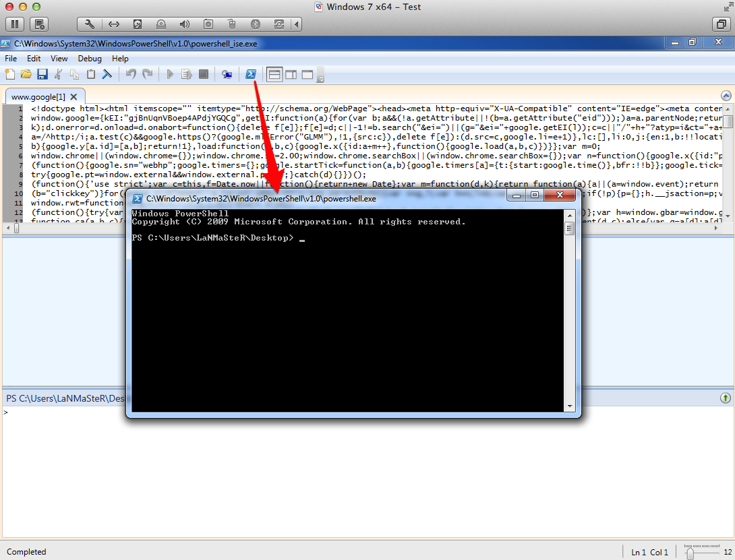735x560 pixels.
Task: Pause the virtual machine
Action: tap(15, 24)
